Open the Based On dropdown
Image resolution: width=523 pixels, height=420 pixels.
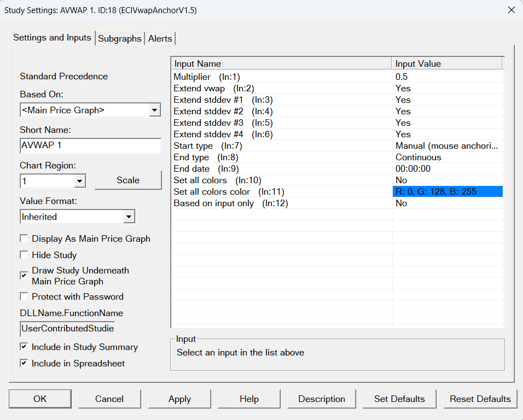155,110
